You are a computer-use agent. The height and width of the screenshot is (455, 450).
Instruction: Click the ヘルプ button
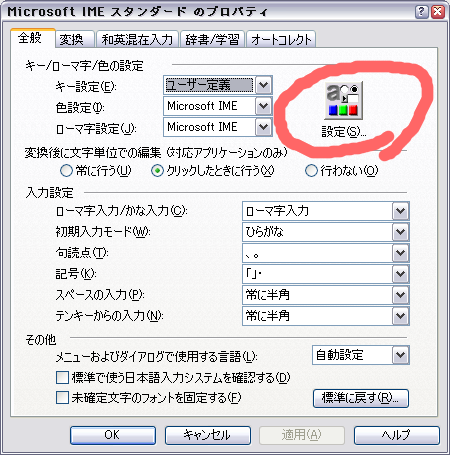point(397,435)
